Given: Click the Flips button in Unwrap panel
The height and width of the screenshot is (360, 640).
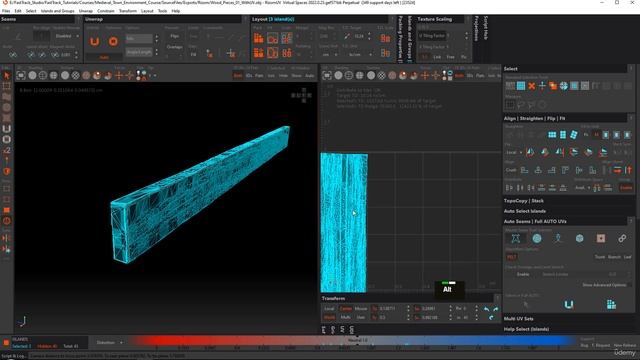Looking at the screenshot, I should coord(174,36).
